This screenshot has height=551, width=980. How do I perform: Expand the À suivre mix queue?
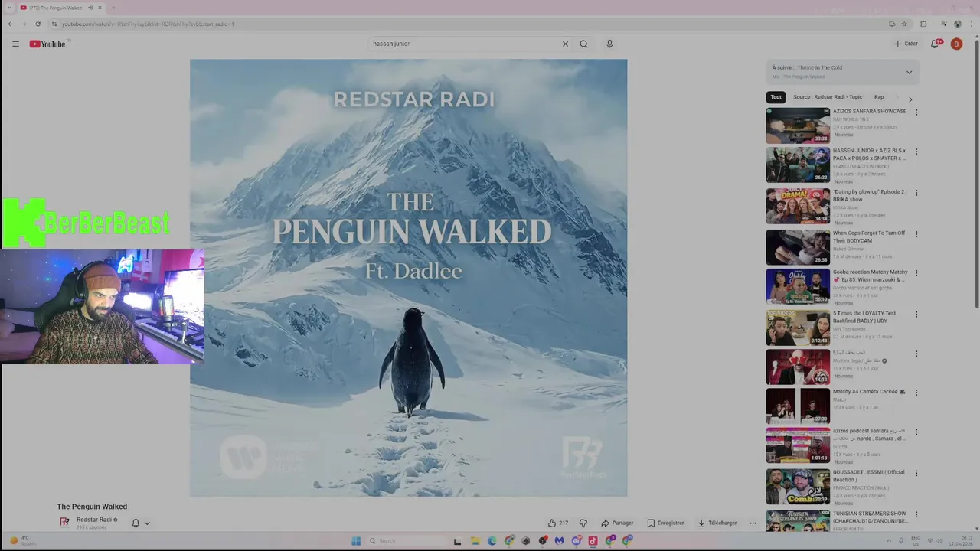(909, 72)
